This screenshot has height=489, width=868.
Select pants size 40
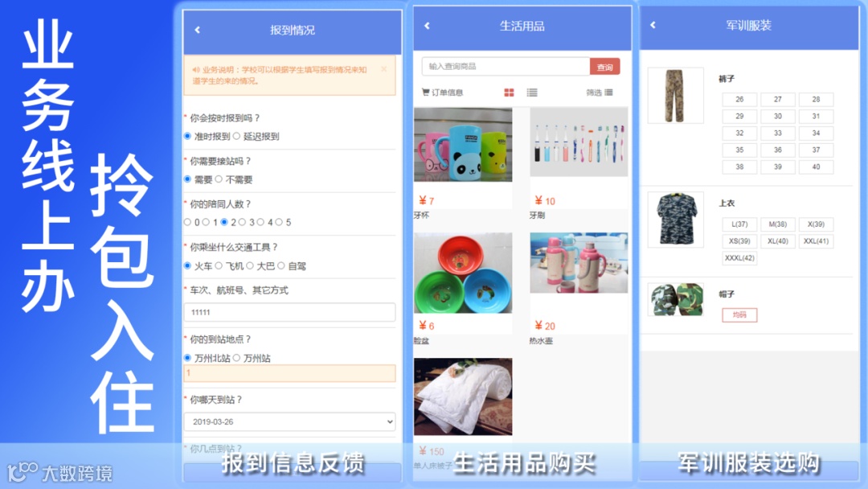816,166
